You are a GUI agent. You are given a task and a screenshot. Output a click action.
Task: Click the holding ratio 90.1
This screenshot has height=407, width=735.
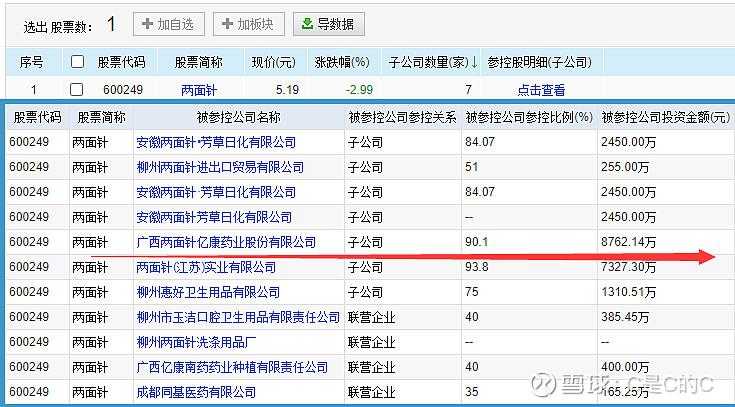[x=477, y=242]
